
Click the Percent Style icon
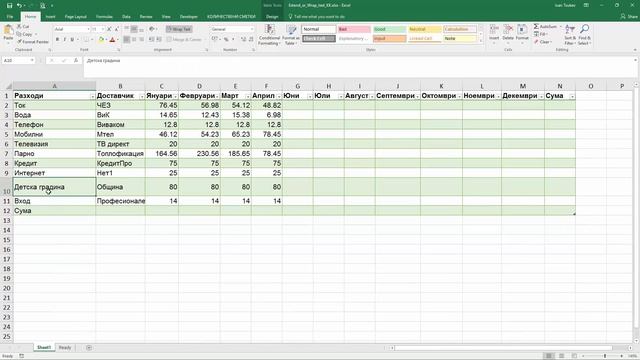[226, 40]
